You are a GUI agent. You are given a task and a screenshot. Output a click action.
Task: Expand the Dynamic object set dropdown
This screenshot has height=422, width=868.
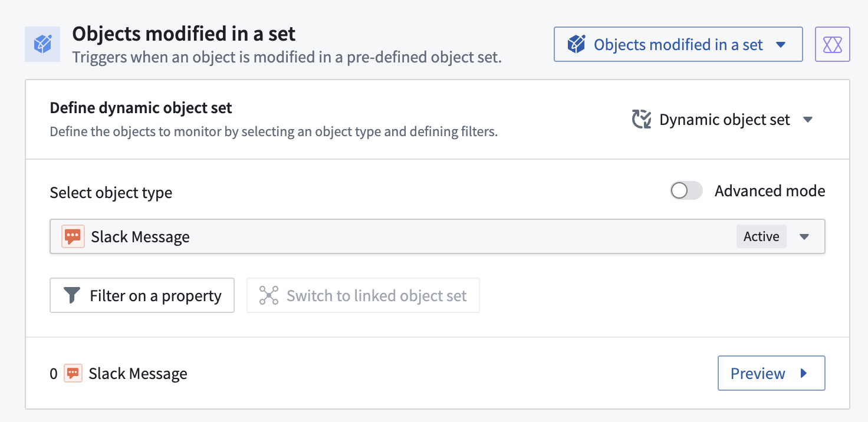(x=808, y=120)
